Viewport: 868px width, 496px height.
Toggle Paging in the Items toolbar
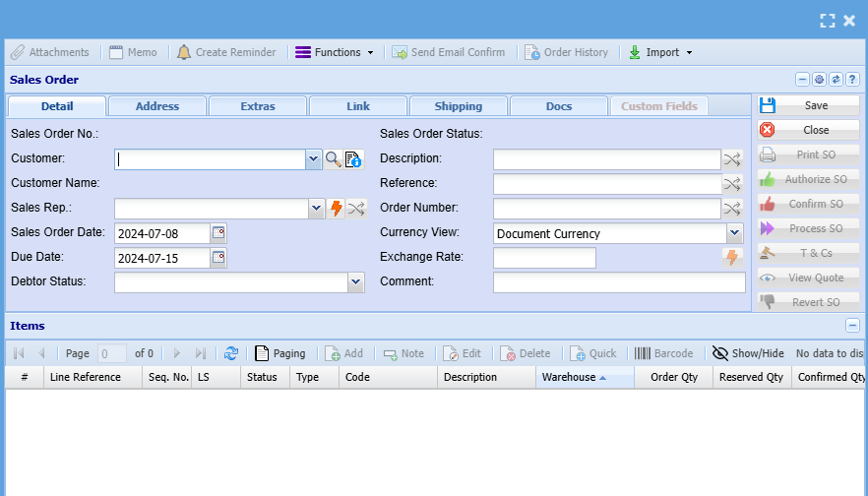click(x=279, y=353)
